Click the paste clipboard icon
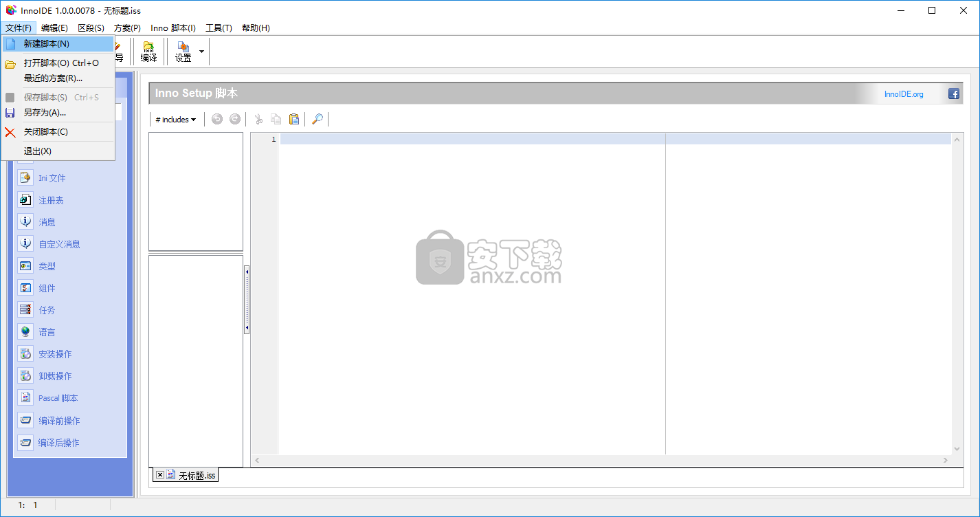The width and height of the screenshot is (980, 517). click(x=294, y=119)
